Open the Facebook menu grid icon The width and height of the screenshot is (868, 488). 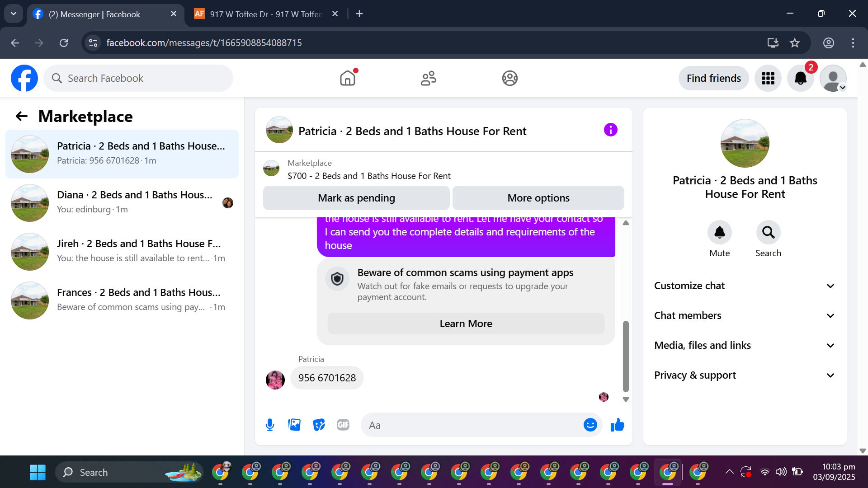[768, 78]
